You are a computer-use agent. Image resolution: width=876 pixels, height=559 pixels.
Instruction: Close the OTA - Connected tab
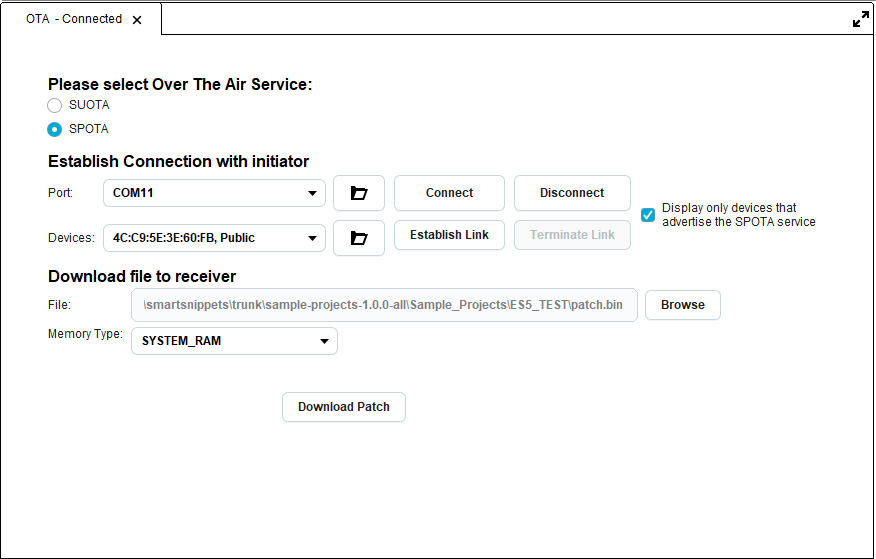tap(137, 20)
